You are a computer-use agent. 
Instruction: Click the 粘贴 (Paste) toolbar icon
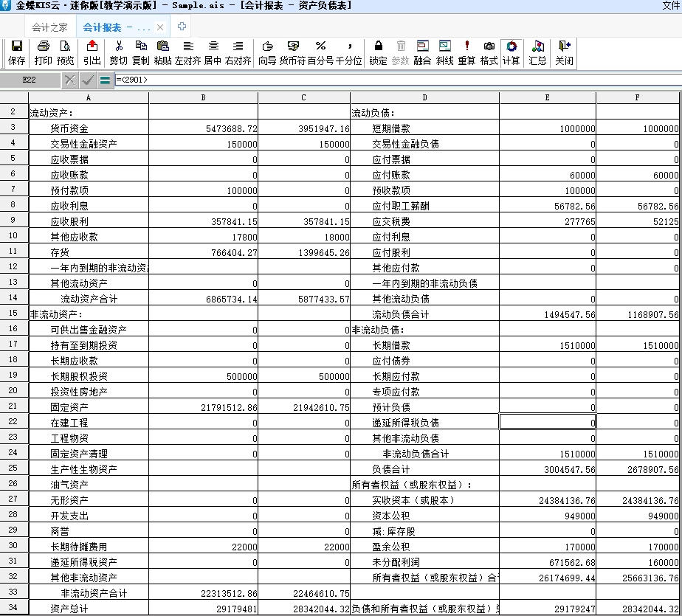(x=162, y=52)
